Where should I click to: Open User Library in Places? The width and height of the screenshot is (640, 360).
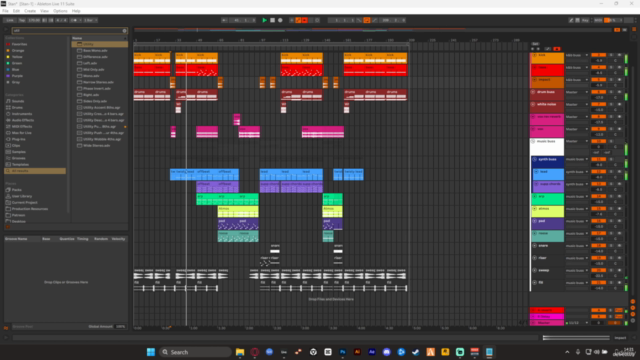coord(22,196)
